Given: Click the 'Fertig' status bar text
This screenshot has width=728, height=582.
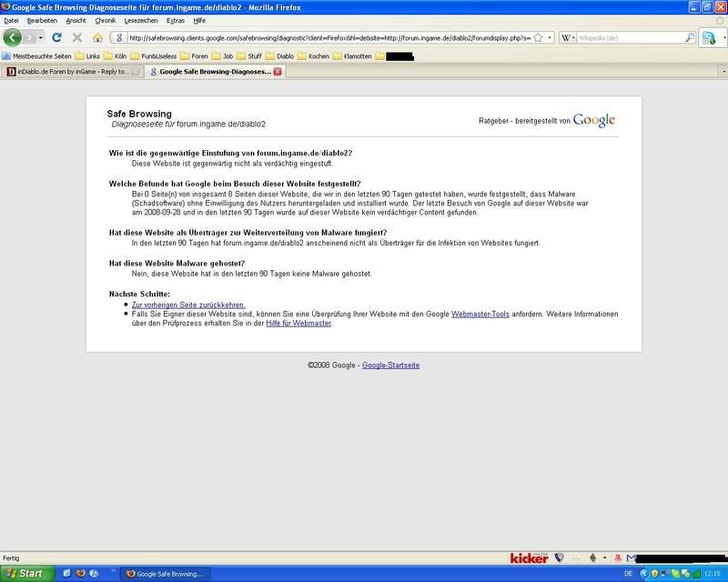Looking at the screenshot, I should (11, 558).
